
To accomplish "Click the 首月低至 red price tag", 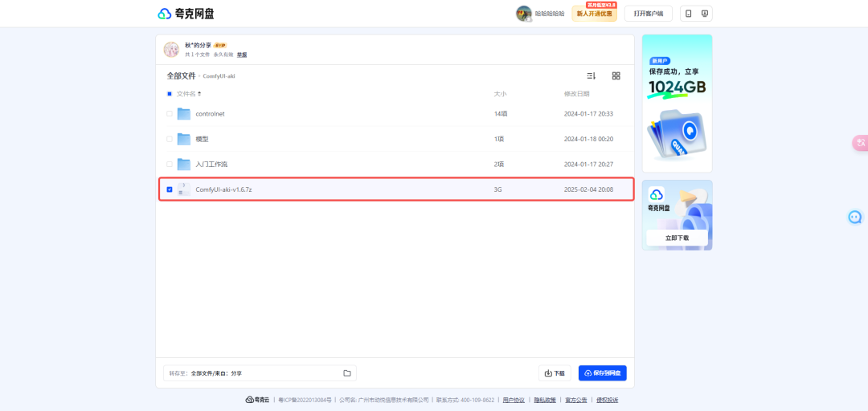I will (x=601, y=5).
